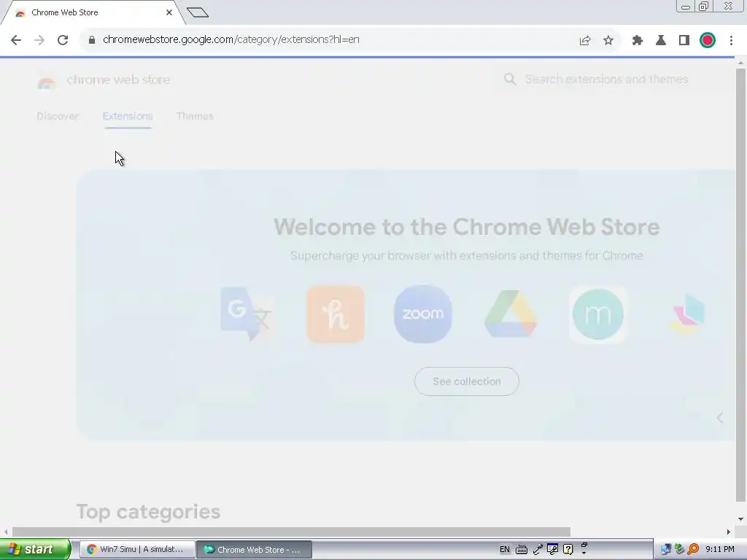Click the Top categories heading
This screenshot has width=747, height=560.
147,512
